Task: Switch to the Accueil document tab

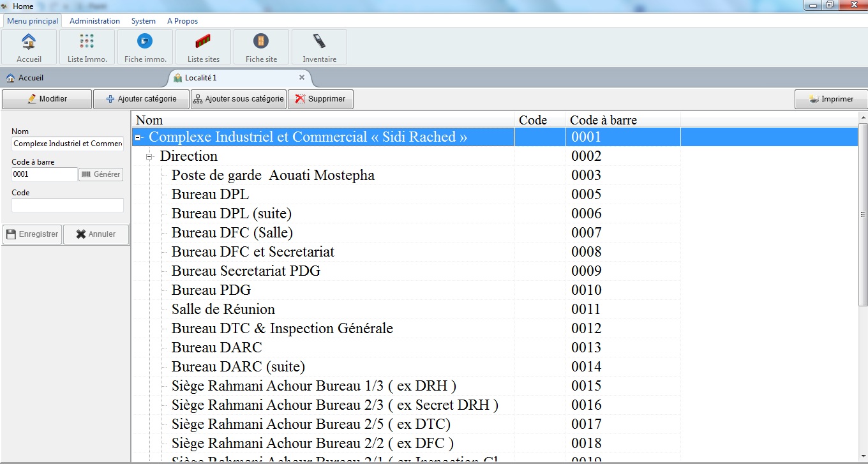Action: (x=31, y=78)
